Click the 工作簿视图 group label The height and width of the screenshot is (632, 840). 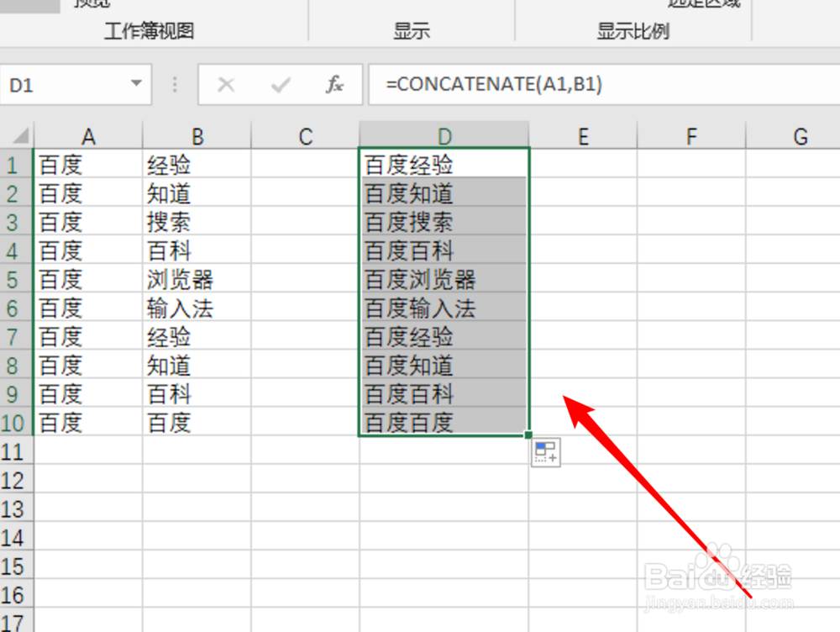tap(149, 30)
